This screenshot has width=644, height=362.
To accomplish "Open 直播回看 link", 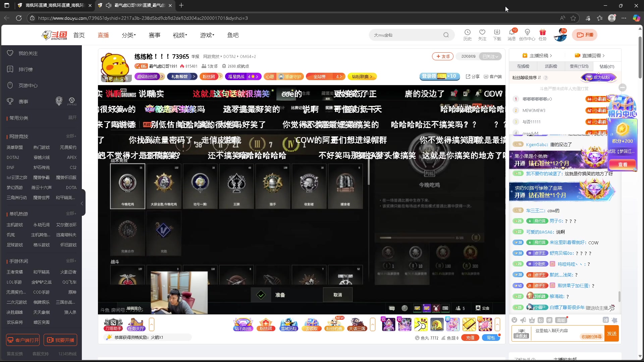I will (x=590, y=56).
